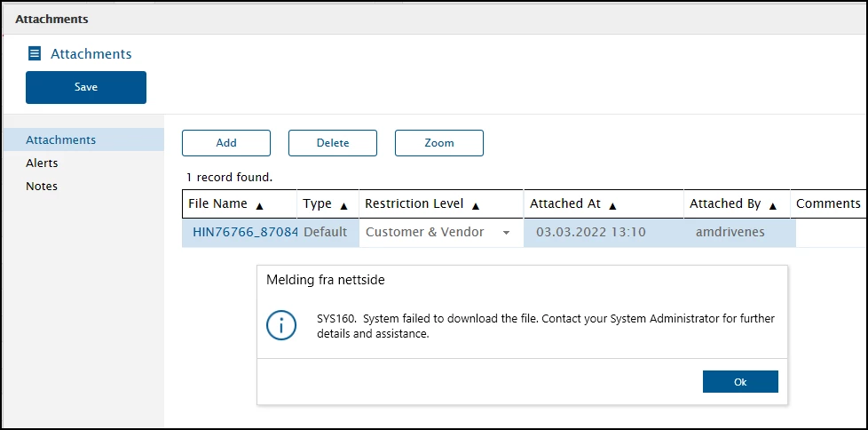Viewport: 868px width, 430px height.
Task: Open the HIN76766_87084 file link
Action: click(x=245, y=233)
